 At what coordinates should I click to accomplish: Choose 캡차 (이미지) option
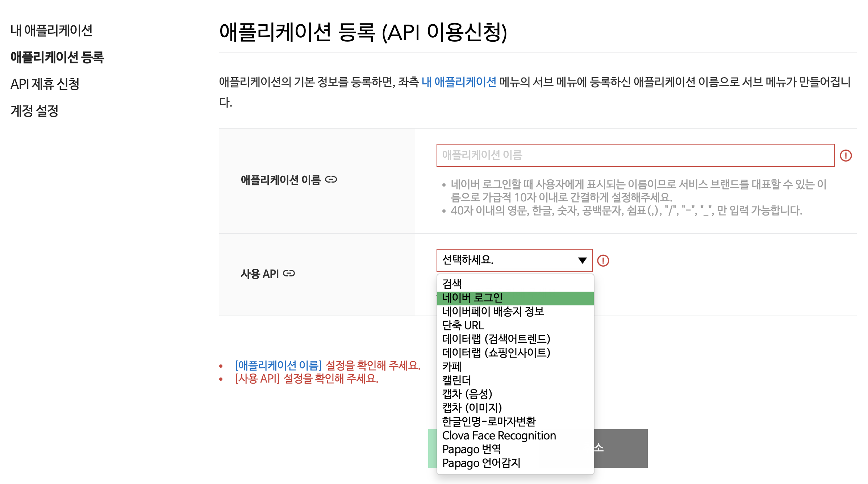[x=472, y=408]
